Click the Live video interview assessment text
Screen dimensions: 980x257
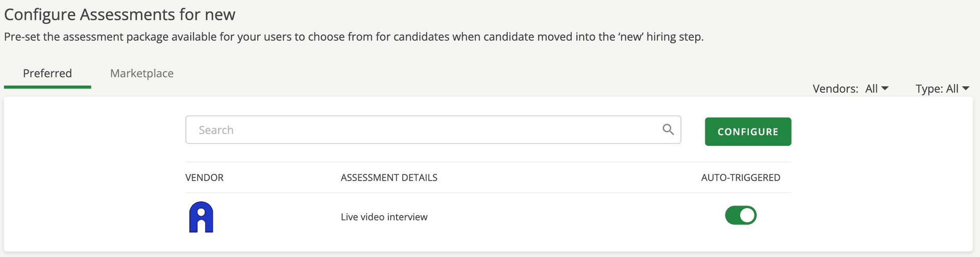click(384, 217)
